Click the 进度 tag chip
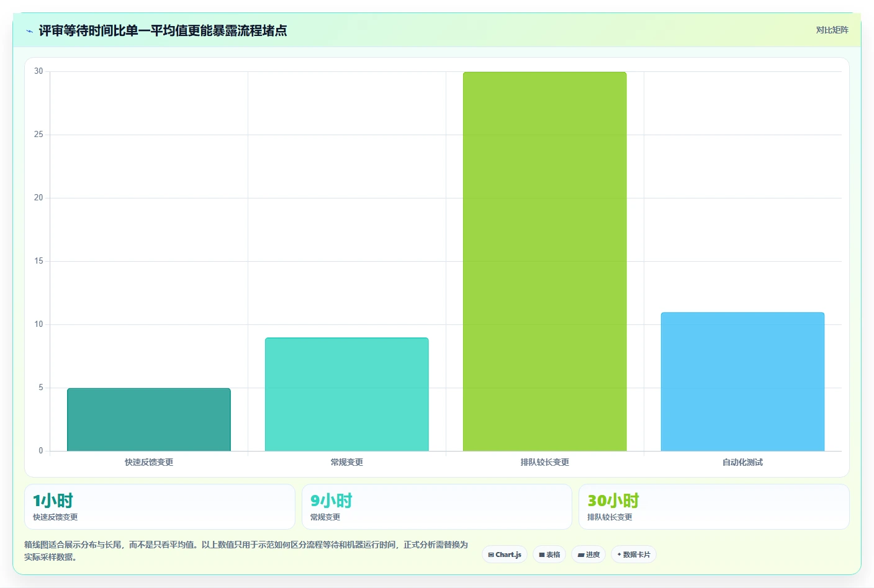This screenshot has height=588, width=874. [588, 555]
